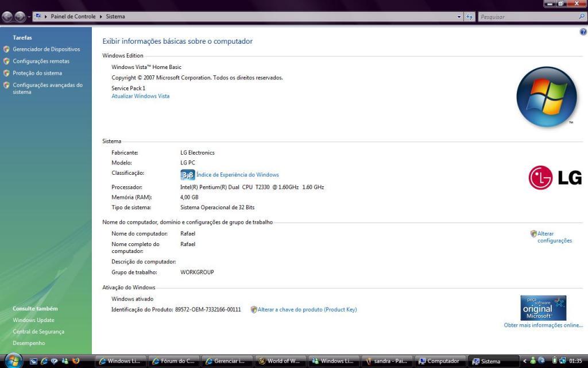Open recent pages dropdown beside nav arrows
The image size is (588, 368).
coord(29,17)
